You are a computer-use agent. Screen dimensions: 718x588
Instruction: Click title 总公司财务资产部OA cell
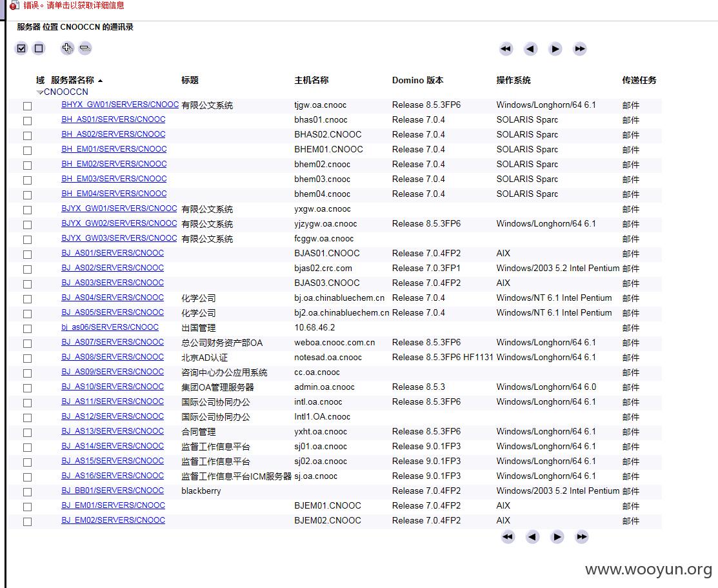(222, 343)
